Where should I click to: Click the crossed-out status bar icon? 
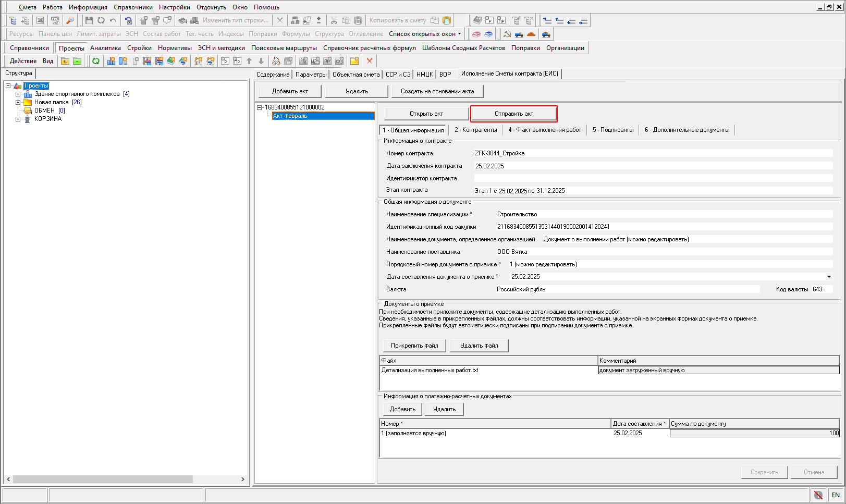tap(818, 495)
